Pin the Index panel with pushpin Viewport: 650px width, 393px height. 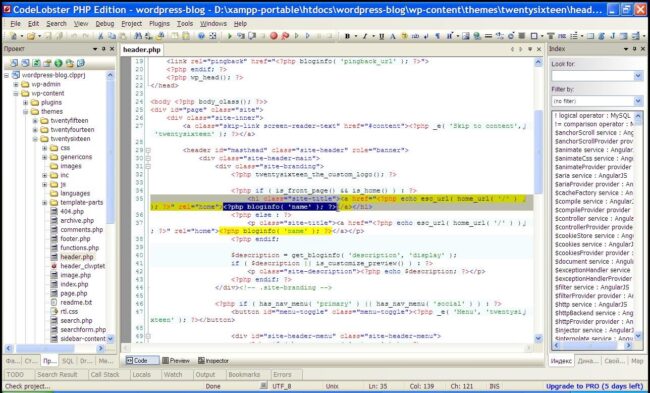tap(634, 49)
